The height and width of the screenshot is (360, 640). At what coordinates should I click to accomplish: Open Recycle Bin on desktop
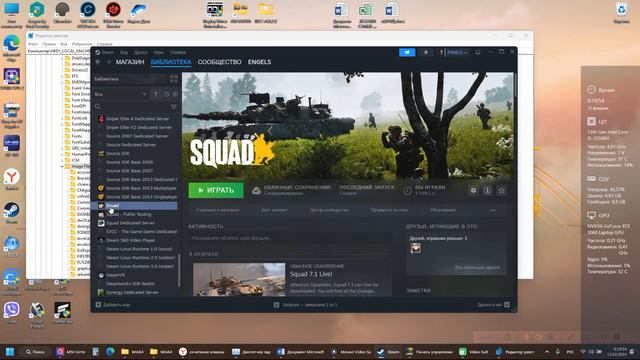621,13
